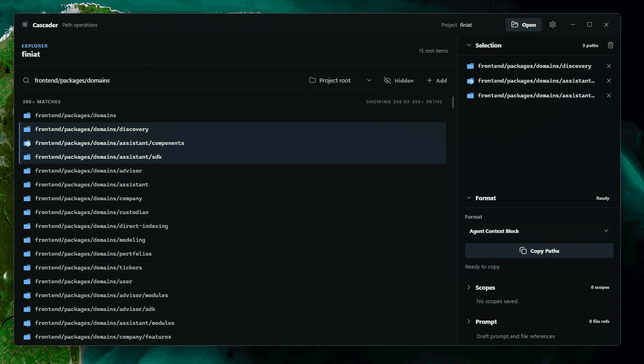Click folder icon next to domains/modeling
Viewport: 644px width, 364px height.
click(x=27, y=240)
